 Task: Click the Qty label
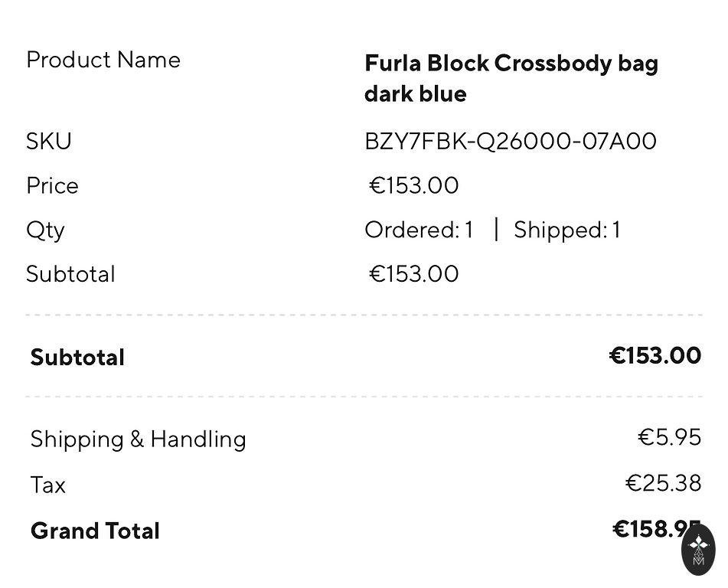click(x=45, y=230)
